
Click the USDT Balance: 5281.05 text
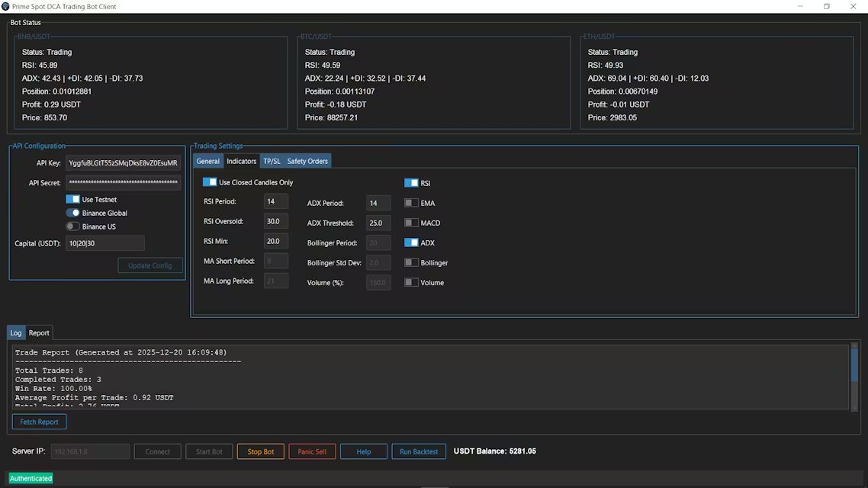pos(495,451)
